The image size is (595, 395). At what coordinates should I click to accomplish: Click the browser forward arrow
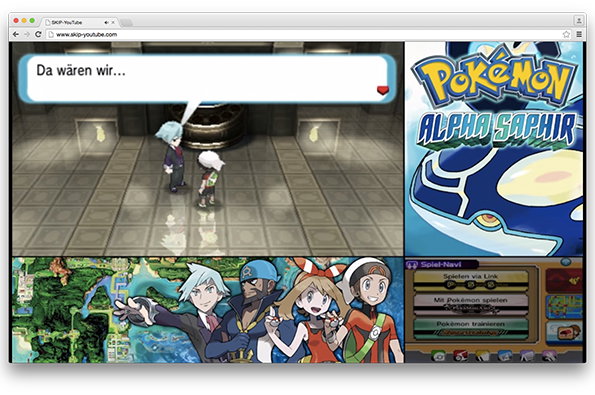27,34
